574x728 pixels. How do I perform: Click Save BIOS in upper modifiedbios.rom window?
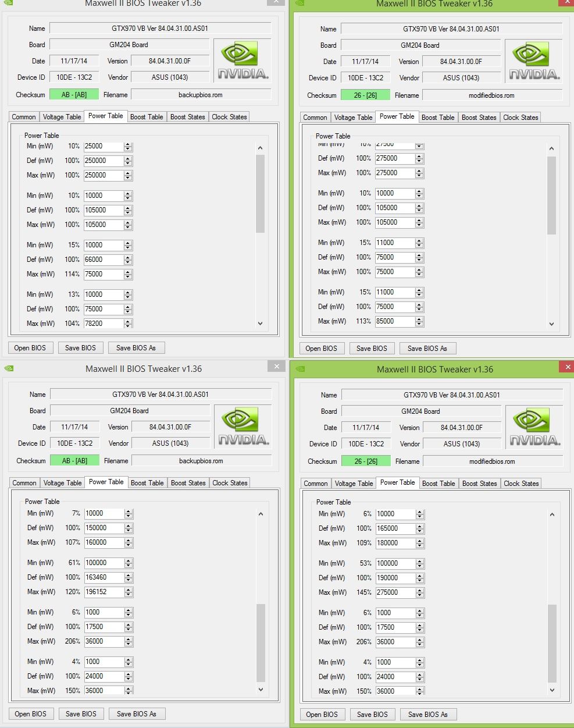pos(372,348)
